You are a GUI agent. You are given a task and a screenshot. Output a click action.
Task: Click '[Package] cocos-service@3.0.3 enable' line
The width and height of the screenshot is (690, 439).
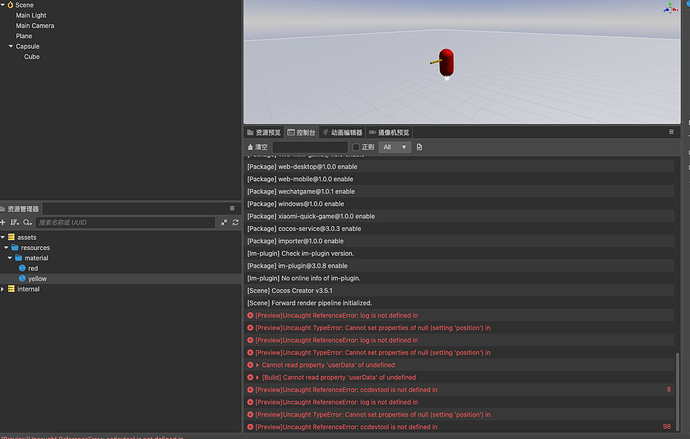pyautogui.click(x=304, y=229)
